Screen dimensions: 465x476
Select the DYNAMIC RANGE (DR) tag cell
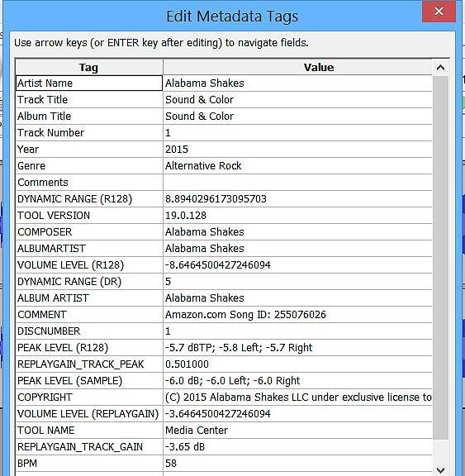(89, 282)
